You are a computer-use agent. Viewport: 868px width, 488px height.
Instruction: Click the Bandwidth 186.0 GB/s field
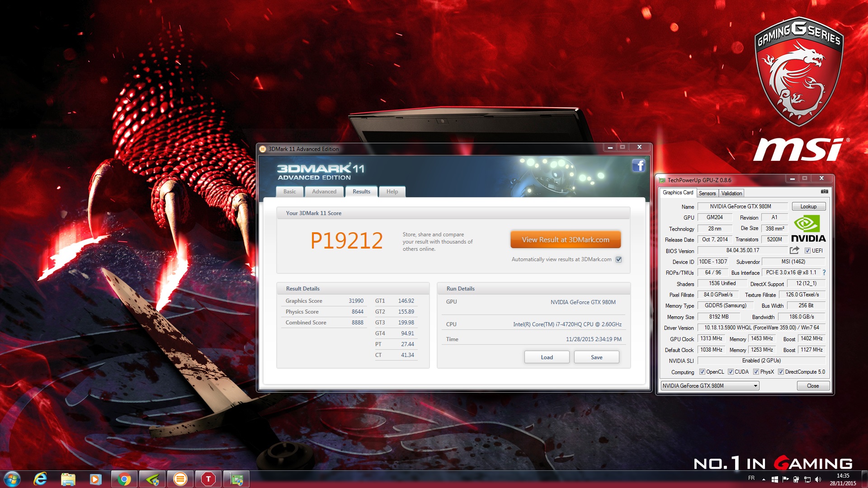pyautogui.click(x=802, y=317)
